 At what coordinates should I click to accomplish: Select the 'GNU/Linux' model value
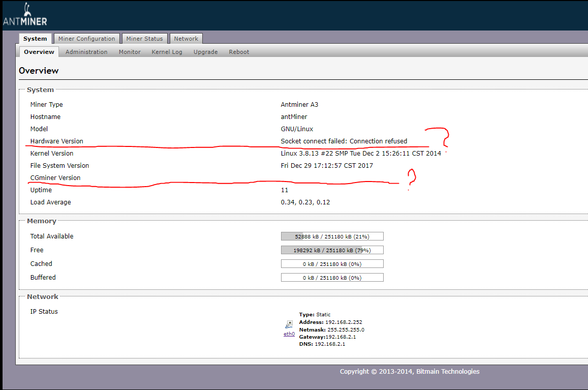click(x=297, y=129)
